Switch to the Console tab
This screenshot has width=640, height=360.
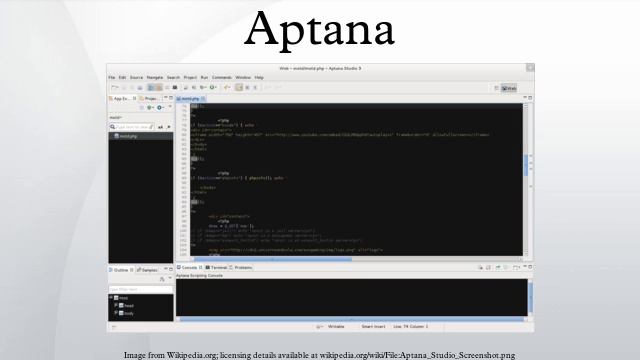tap(189, 267)
